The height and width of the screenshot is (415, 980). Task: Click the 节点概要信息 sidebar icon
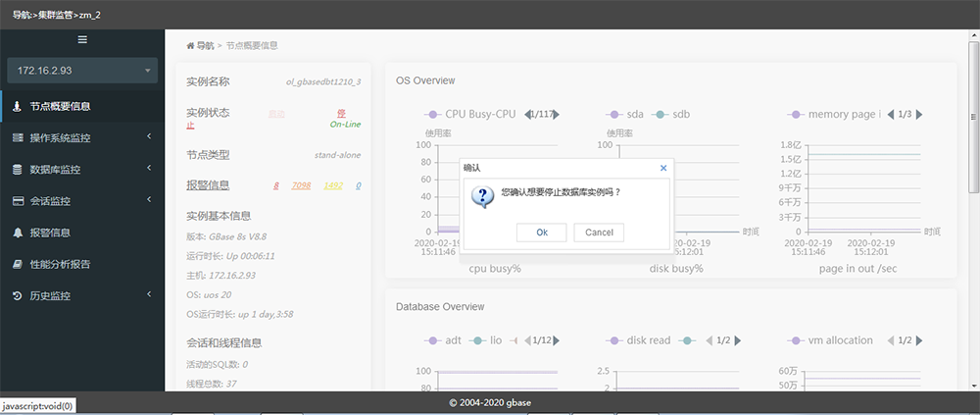point(18,106)
